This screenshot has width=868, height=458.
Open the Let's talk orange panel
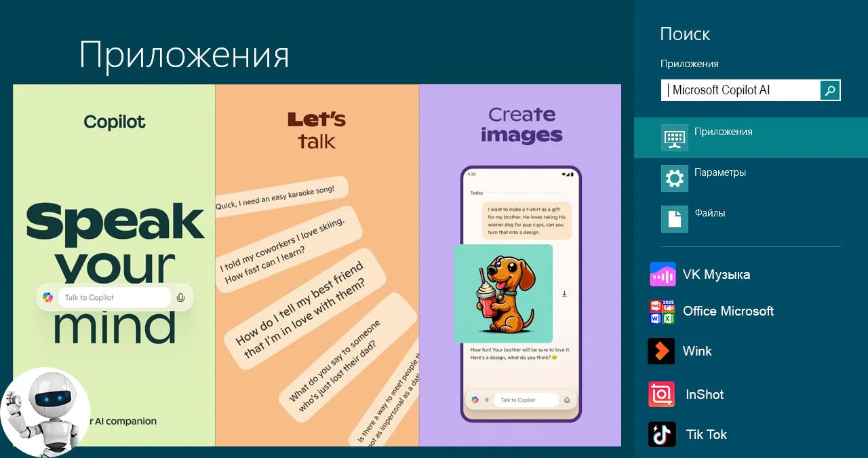[x=317, y=265]
